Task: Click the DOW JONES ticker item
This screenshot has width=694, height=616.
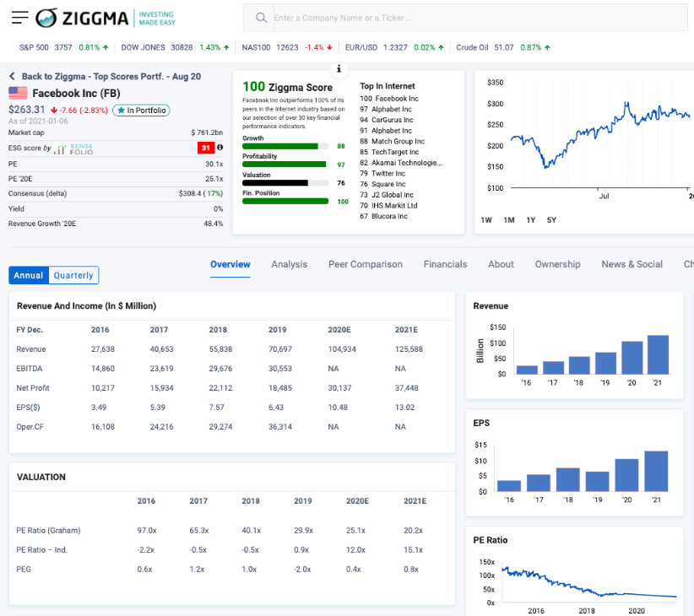Action: coord(176,47)
